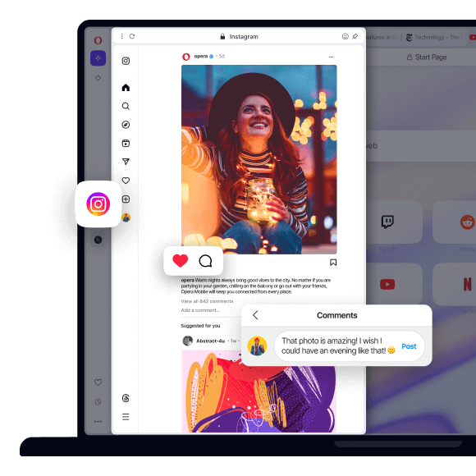Image resolution: width=476 pixels, height=476 pixels.
Task: Open the Instagram hamburger More menu
Action: coord(126,417)
